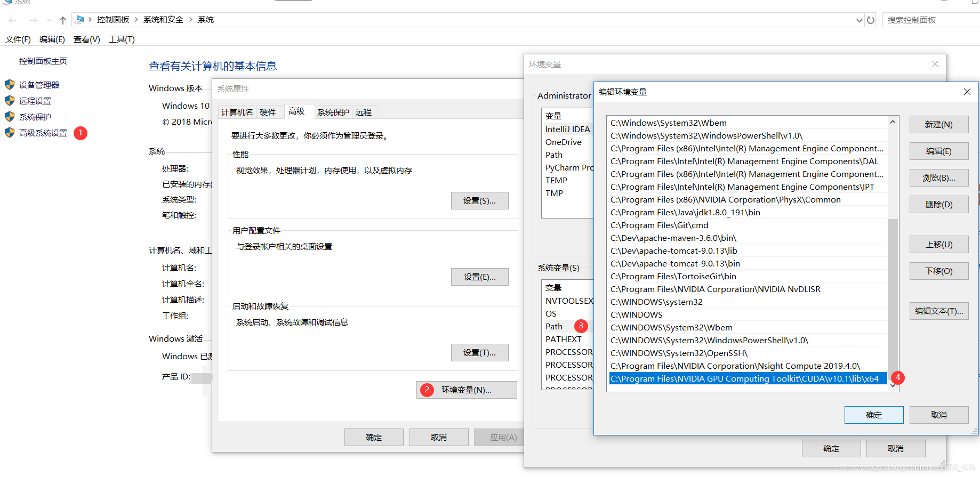Click 设置(S)... performance button

point(480,201)
